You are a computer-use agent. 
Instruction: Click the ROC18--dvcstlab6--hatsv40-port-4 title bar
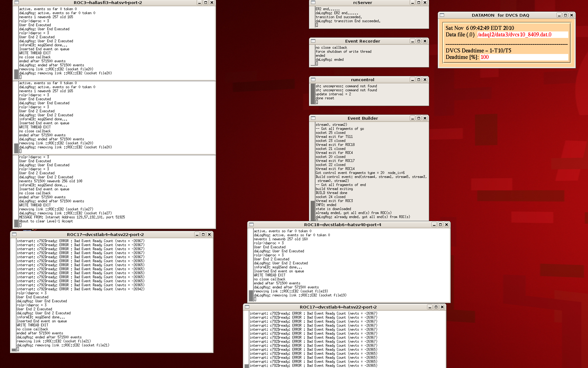coord(342,225)
